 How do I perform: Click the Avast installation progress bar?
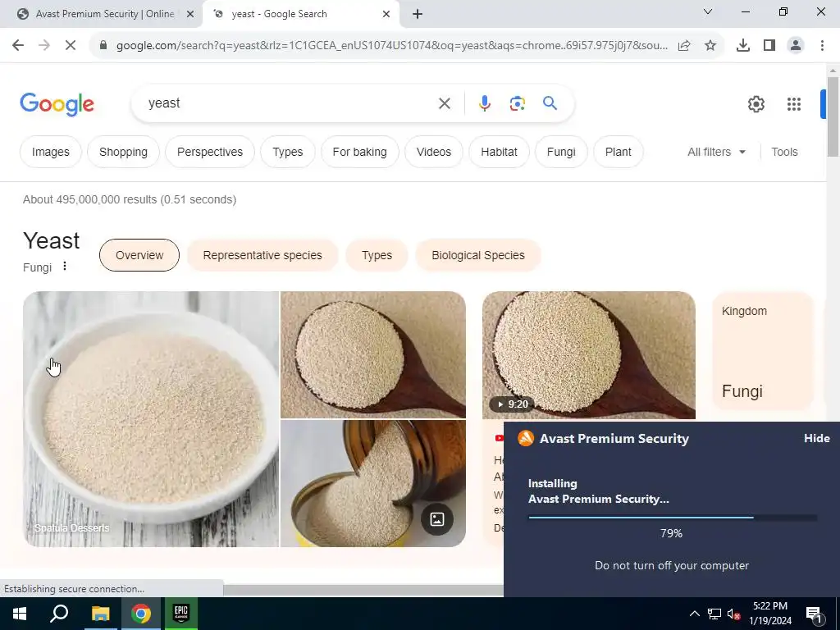tap(673, 518)
